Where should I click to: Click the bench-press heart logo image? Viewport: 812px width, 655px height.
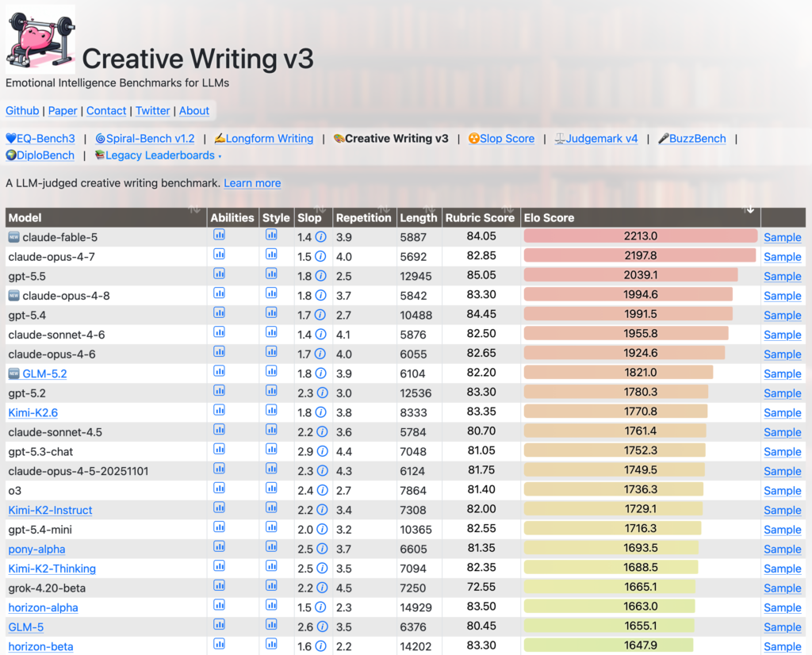coord(40,40)
